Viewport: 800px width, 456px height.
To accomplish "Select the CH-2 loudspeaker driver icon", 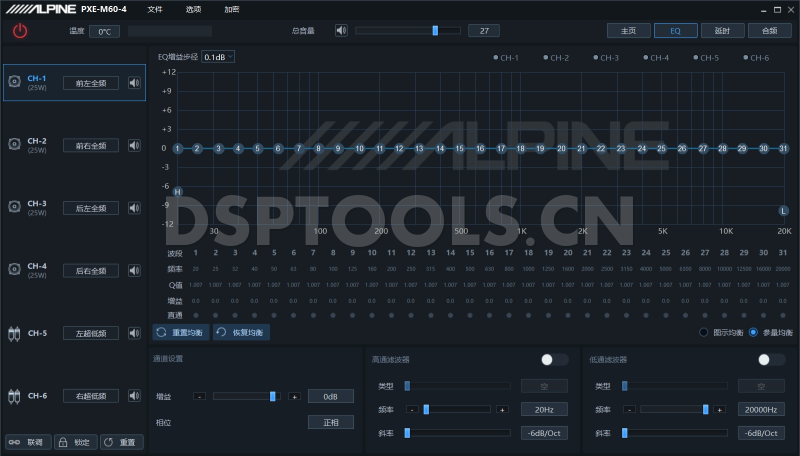I will (14, 144).
